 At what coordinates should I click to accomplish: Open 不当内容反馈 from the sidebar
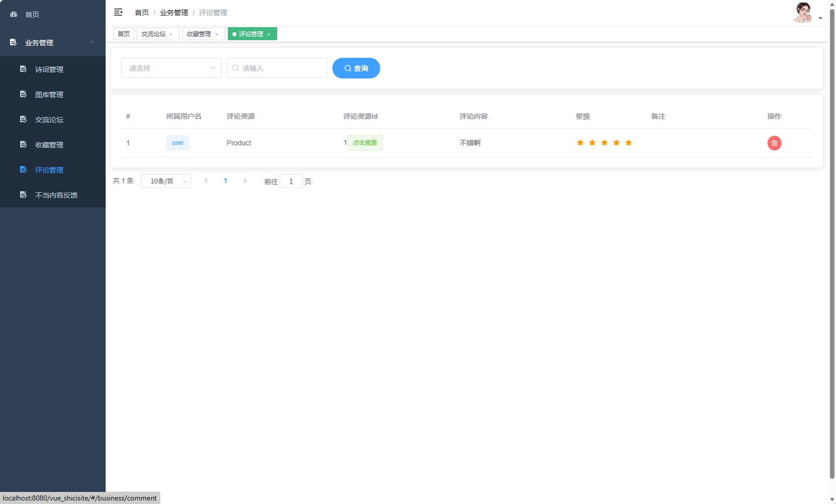point(53,195)
